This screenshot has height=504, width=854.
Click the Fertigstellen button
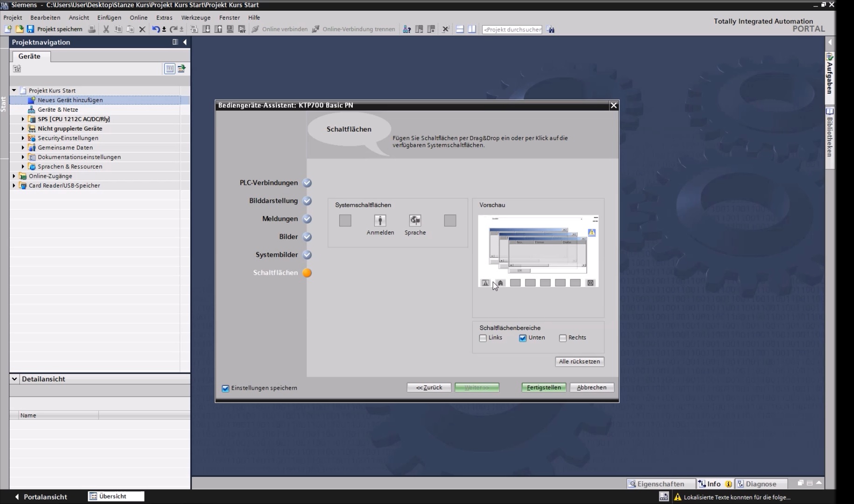(544, 387)
